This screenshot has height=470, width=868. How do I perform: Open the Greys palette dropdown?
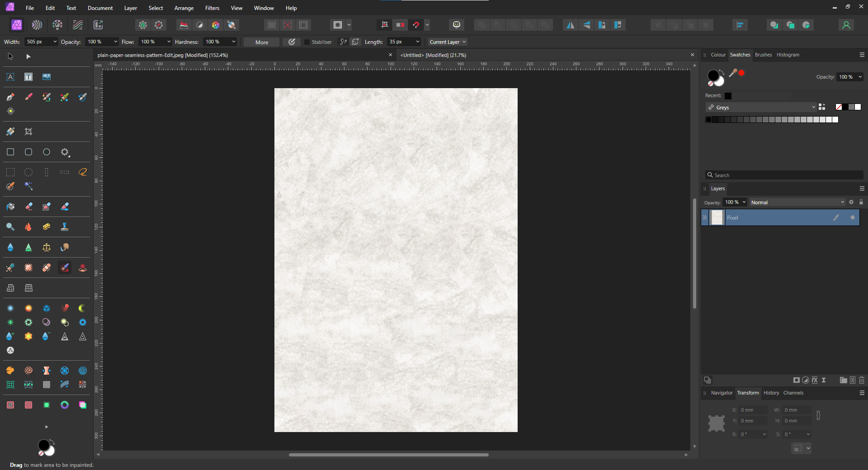pyautogui.click(x=761, y=108)
